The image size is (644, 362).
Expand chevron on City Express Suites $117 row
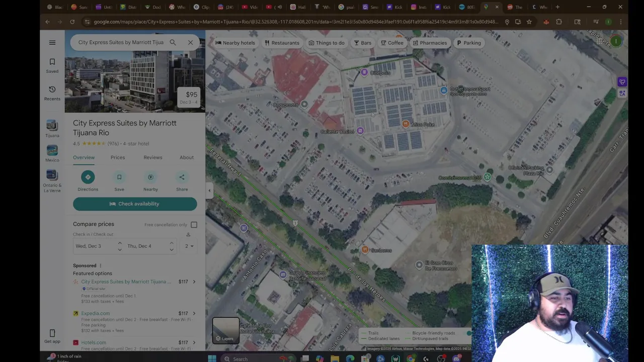[x=194, y=282]
